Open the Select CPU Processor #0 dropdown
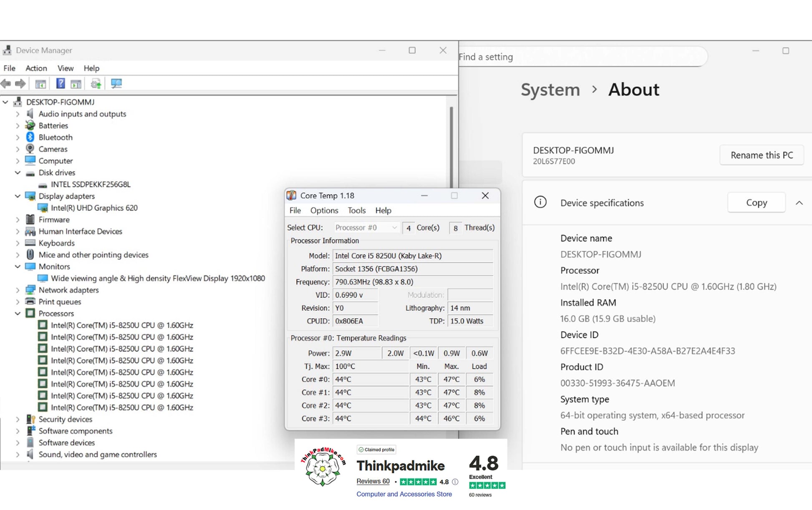This screenshot has width=812, height=510. (366, 228)
